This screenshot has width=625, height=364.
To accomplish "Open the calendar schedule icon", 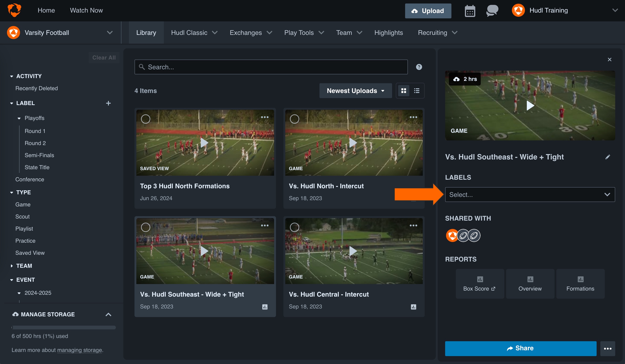I will 470,11.
